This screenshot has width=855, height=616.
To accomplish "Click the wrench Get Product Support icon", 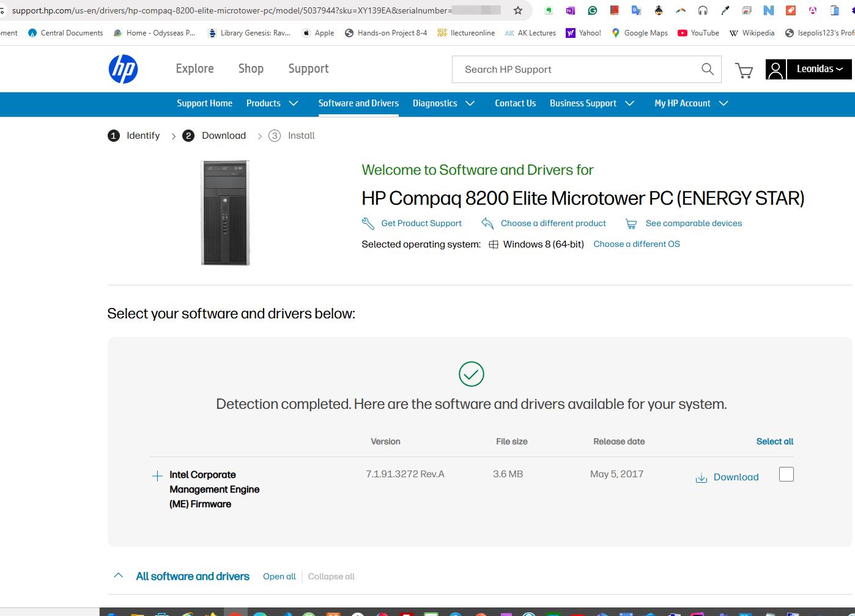I will coord(368,224).
